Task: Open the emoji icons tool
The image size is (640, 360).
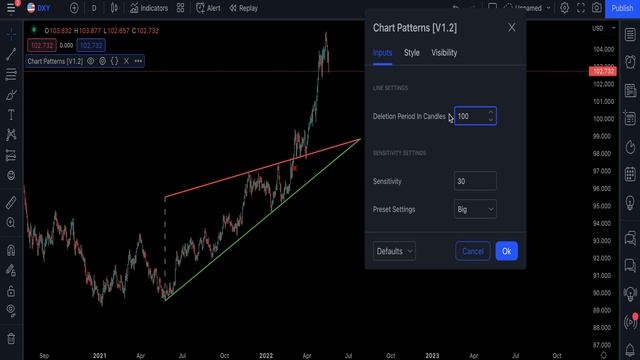Action: (x=11, y=176)
